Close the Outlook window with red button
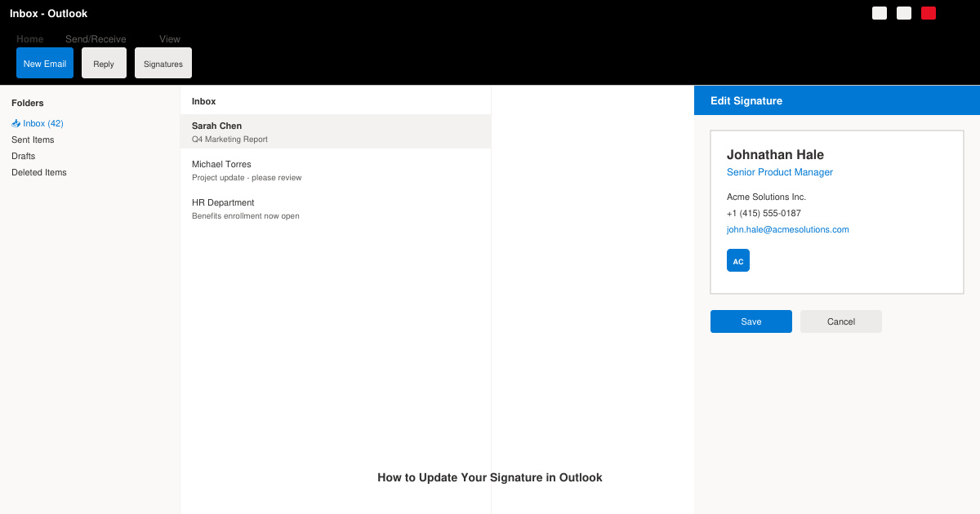 [929, 13]
